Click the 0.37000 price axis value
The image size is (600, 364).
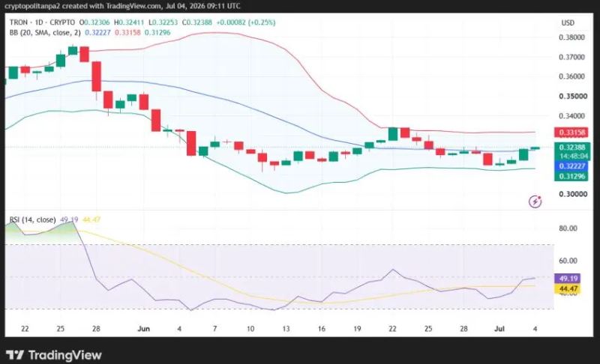tap(571, 57)
